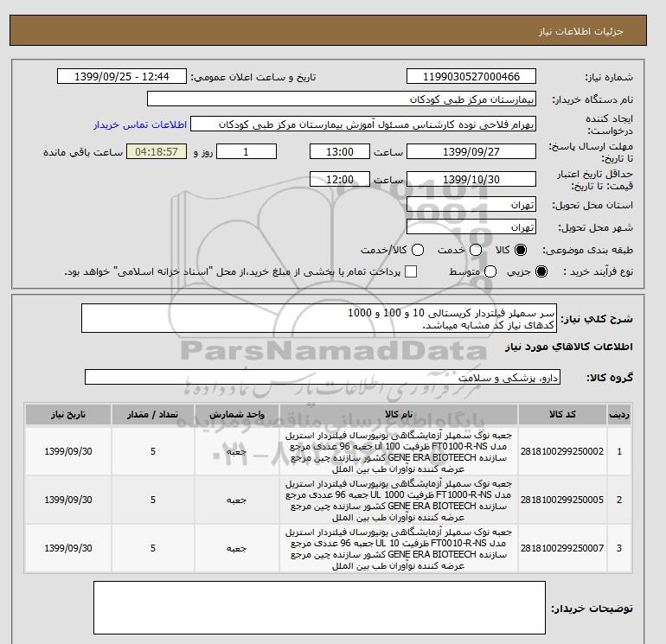Viewport: 666px width, 644px height.
Task: Toggle the اسناد خزانه اسلامی payment checkbox
Action: [x=411, y=271]
